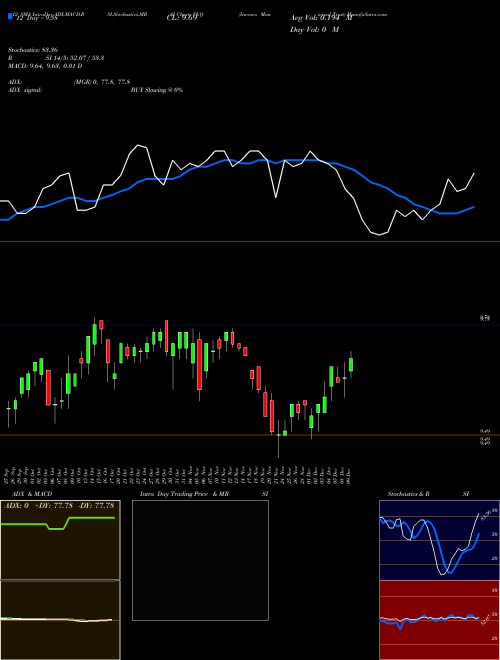
Task: Open the MACD lower-left chart panel
Action: (x=60, y=620)
